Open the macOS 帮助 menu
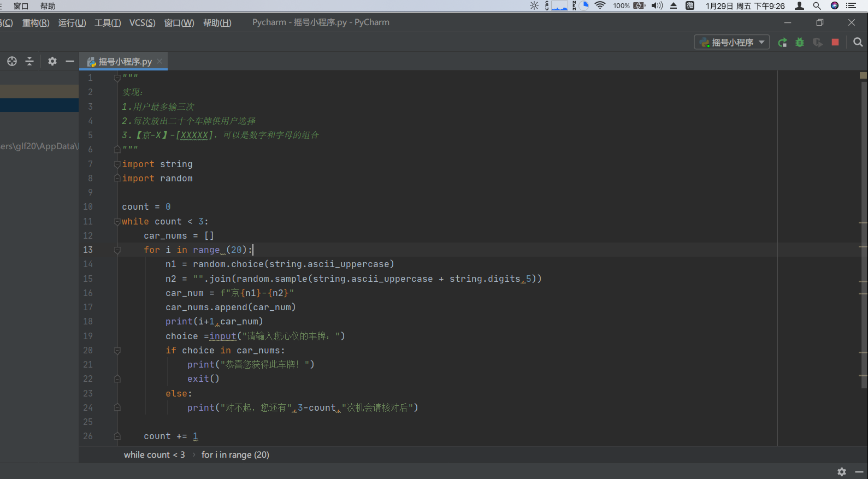The image size is (868, 479). point(48,5)
